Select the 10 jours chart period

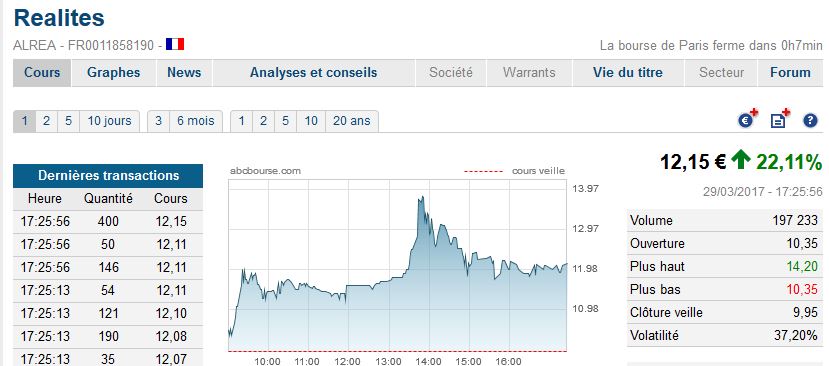(x=109, y=121)
